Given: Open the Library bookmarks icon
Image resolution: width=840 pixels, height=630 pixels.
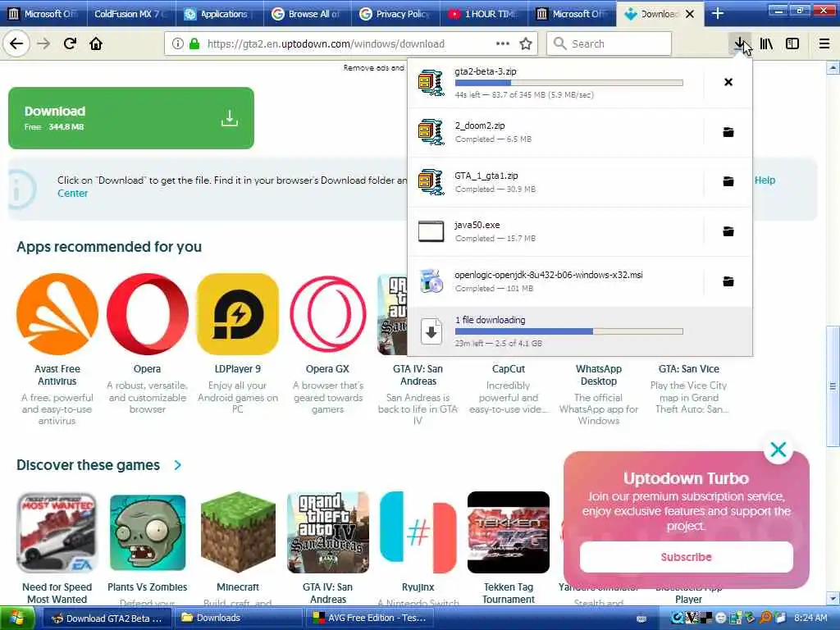Looking at the screenshot, I should pyautogui.click(x=766, y=43).
